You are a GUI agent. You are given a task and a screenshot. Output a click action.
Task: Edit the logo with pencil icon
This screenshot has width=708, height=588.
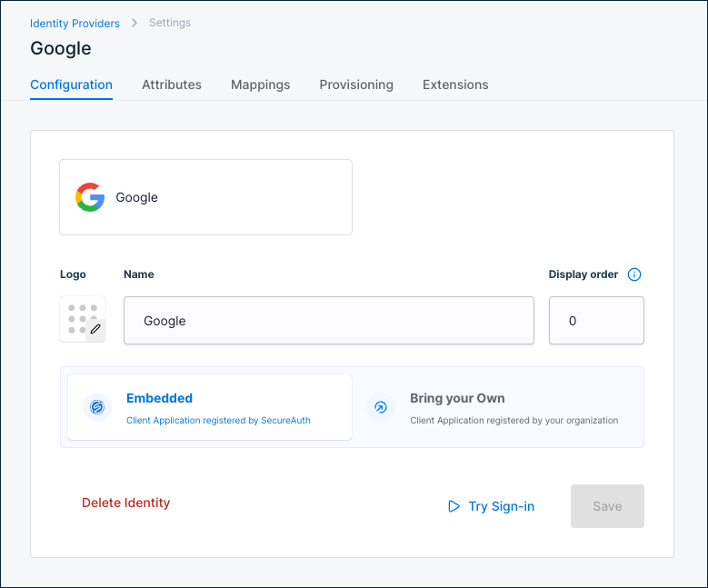pos(95,329)
